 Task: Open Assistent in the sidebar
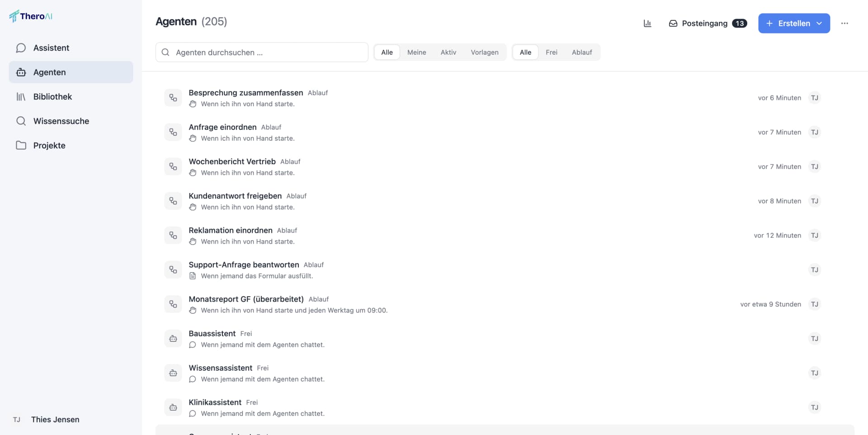pos(71,48)
